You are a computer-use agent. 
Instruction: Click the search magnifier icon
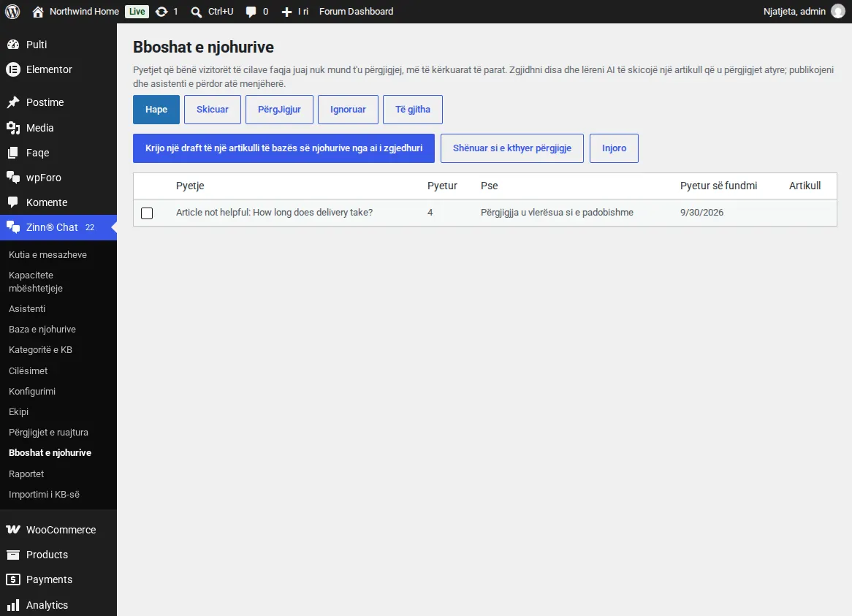[x=196, y=12]
